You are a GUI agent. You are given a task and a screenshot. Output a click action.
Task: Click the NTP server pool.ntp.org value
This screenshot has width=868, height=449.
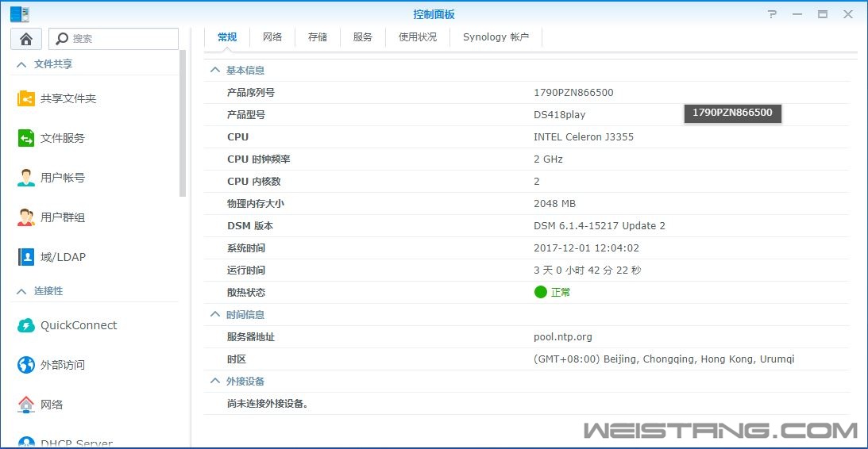point(563,336)
